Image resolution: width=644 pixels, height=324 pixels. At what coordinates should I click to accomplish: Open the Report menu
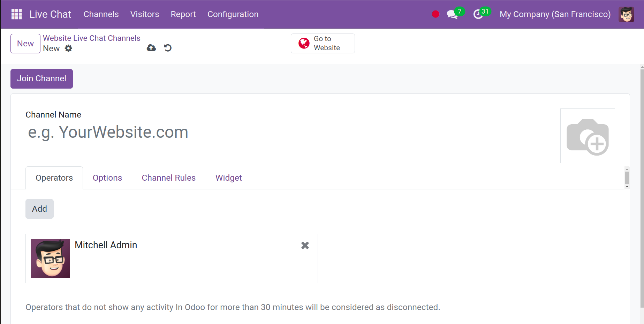click(x=183, y=14)
